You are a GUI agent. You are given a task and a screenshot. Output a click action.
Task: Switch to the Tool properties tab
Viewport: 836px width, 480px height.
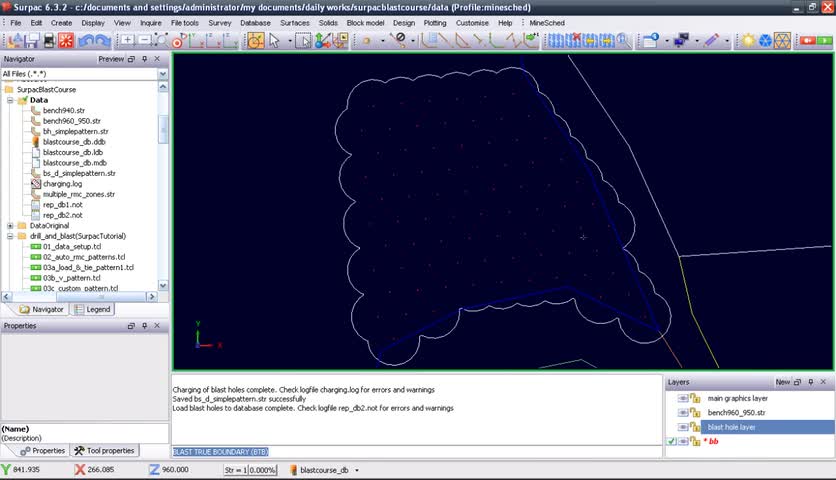(x=104, y=451)
